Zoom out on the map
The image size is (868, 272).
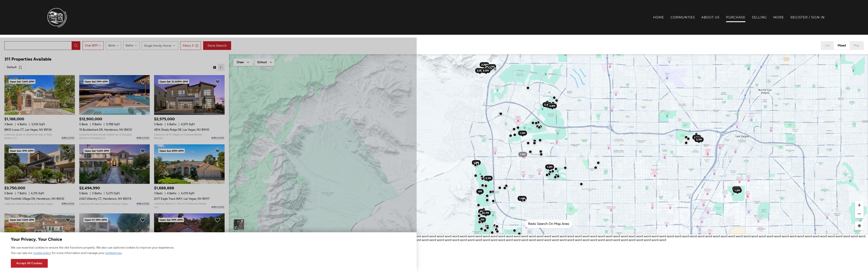click(859, 214)
